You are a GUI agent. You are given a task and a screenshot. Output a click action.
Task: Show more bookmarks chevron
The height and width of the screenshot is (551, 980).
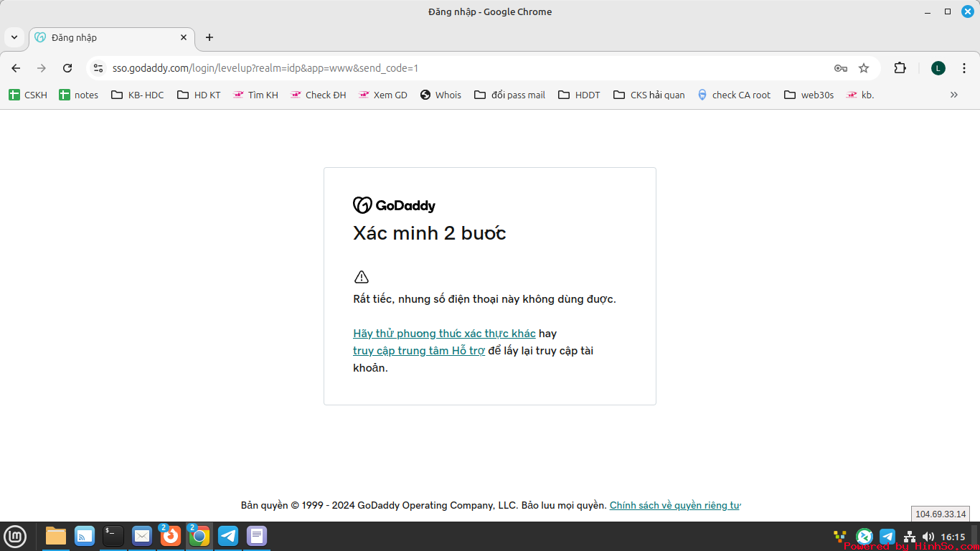coord(954,95)
